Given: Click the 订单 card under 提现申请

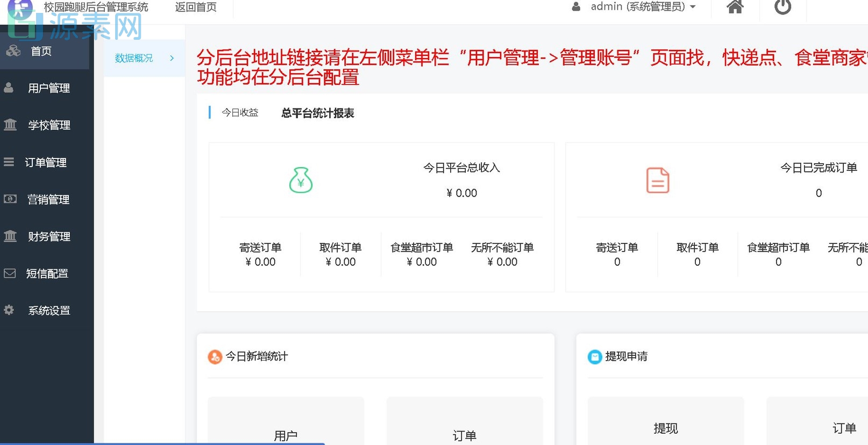Looking at the screenshot, I should tap(817, 421).
